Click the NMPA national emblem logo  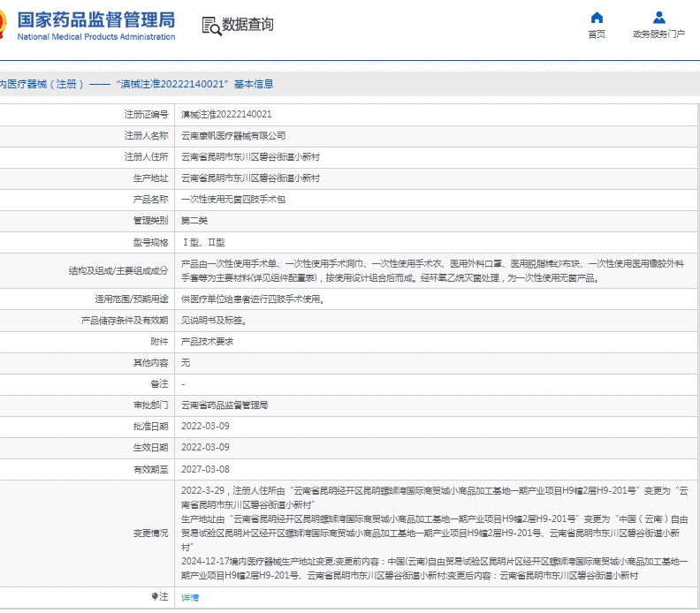click(4, 23)
